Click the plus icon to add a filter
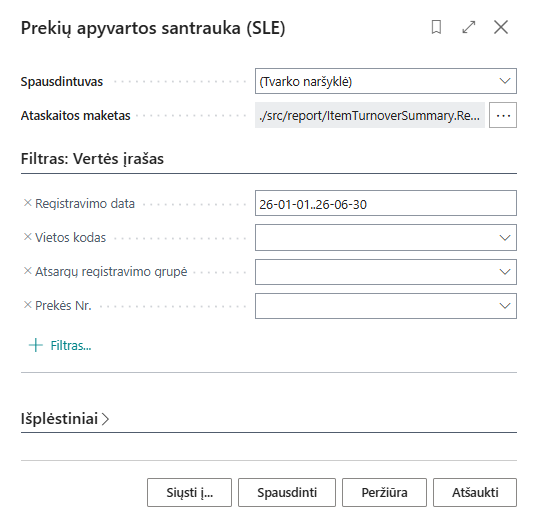This screenshot has height=528, width=538. tap(36, 345)
